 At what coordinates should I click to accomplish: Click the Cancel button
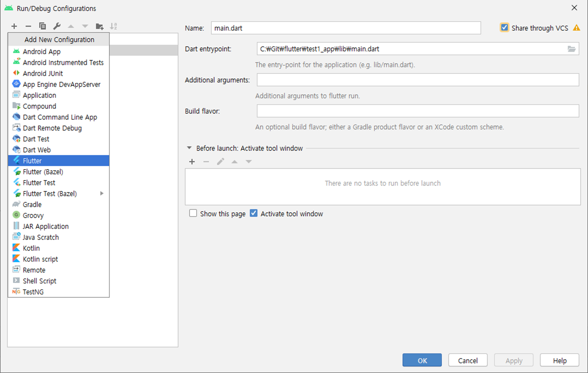coord(468,360)
